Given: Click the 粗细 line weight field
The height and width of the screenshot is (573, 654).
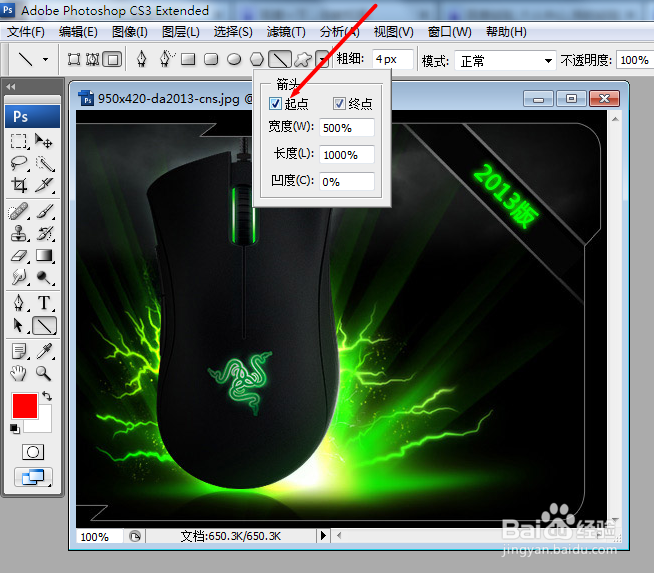Looking at the screenshot, I should (392, 59).
